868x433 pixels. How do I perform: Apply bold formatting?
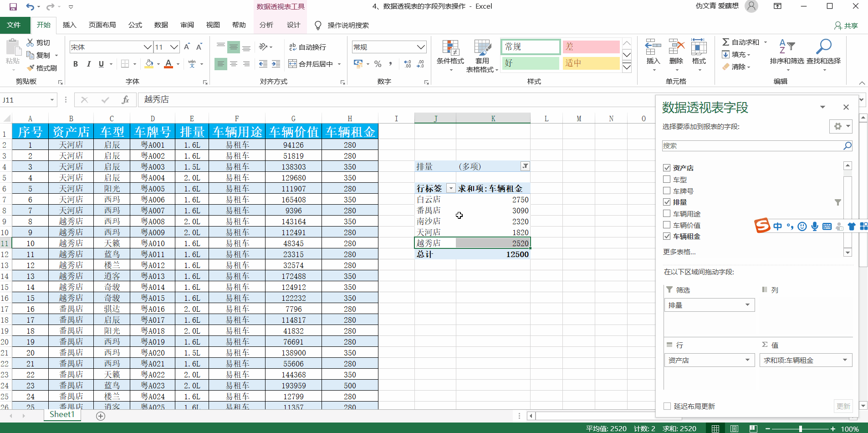[76, 64]
